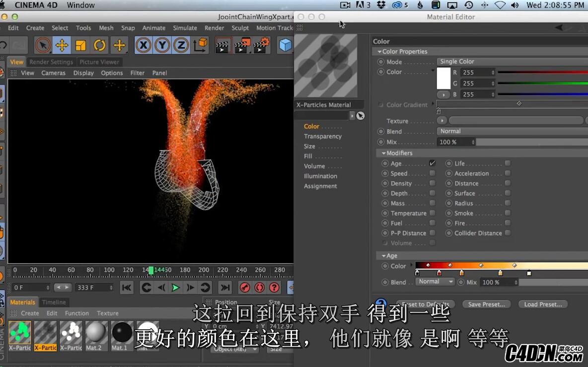Toggle Autokeying button

(x=260, y=288)
